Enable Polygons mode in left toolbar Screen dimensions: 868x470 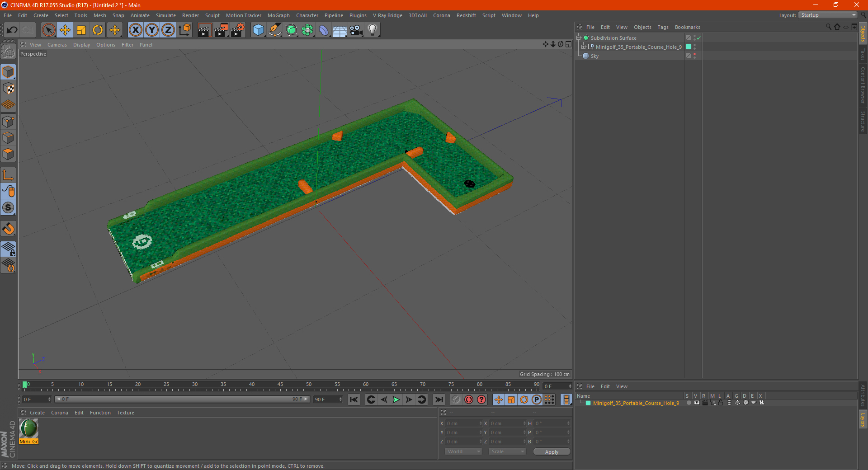(x=8, y=154)
